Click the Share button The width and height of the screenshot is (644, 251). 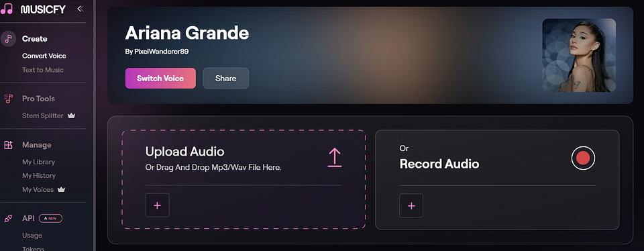point(225,78)
